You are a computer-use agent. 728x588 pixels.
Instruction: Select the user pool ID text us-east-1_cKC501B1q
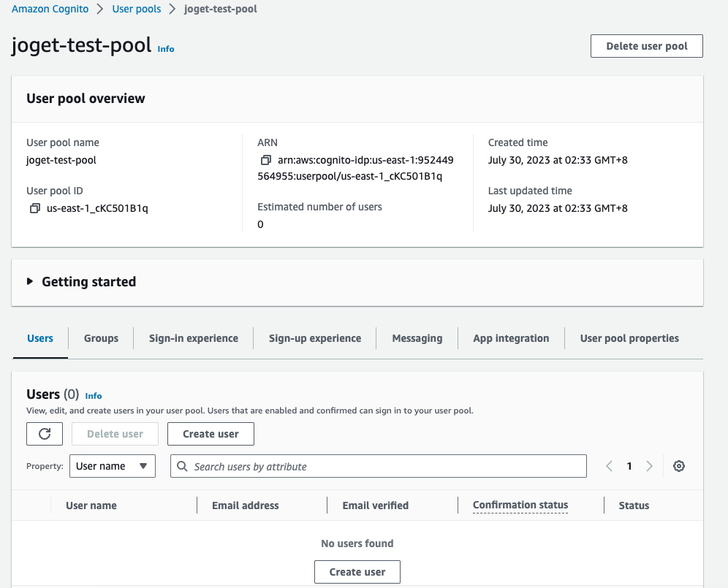point(97,208)
